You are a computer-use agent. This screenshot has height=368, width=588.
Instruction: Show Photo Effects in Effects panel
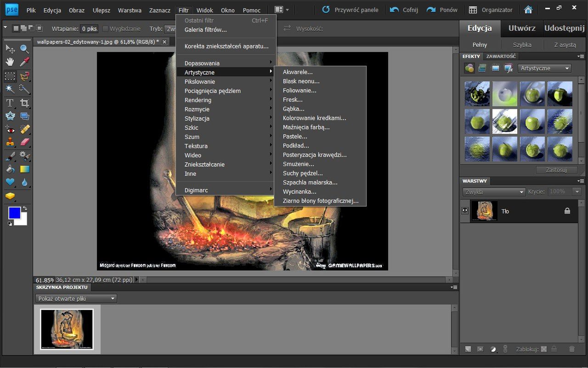pos(495,69)
